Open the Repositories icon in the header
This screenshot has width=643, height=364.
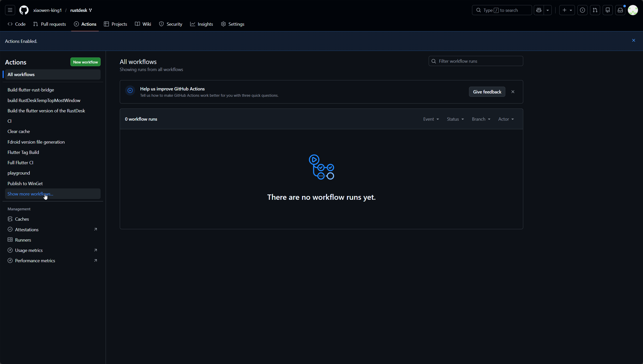point(607,10)
